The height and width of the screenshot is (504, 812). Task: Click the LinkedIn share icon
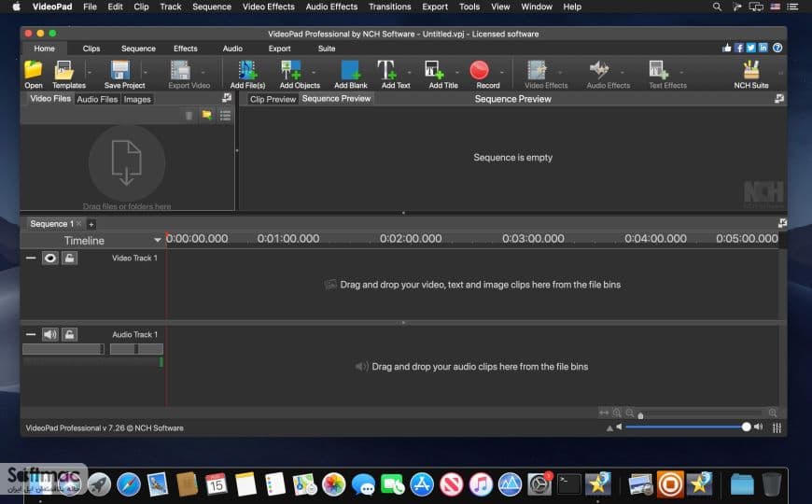point(763,48)
